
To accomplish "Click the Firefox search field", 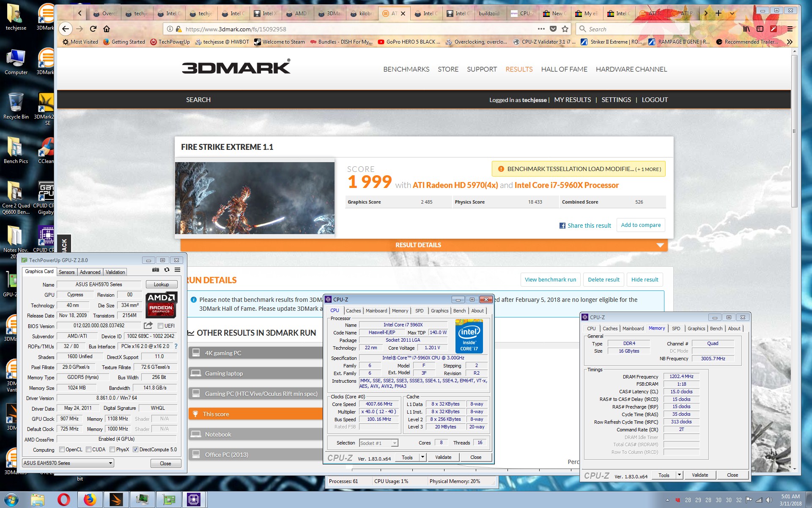I will 633,29.
